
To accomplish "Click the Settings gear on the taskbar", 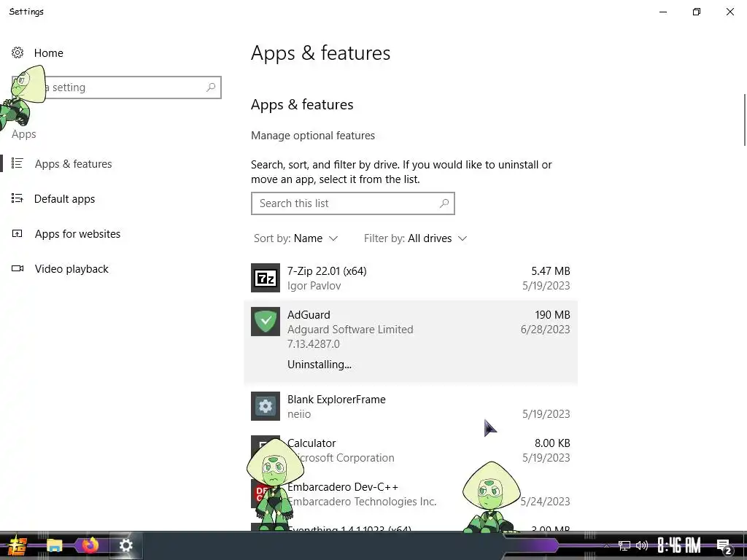I will pyautogui.click(x=125, y=545).
